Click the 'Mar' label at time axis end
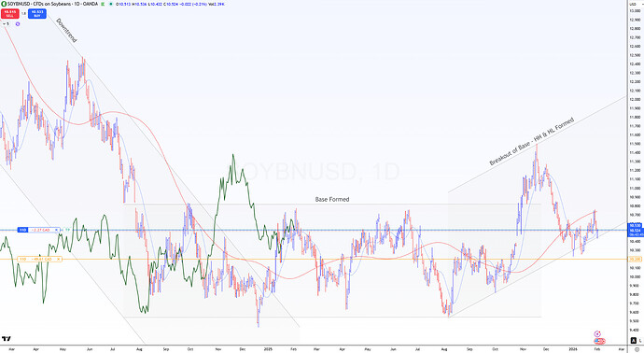Image resolution: width=644 pixels, height=353 pixels. tap(621, 349)
